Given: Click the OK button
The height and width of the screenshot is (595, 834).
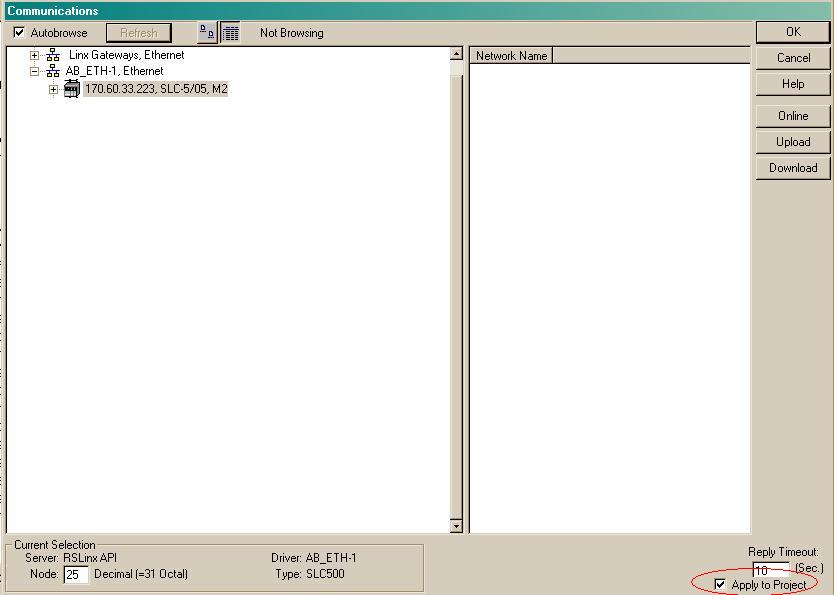Looking at the screenshot, I should [793, 32].
